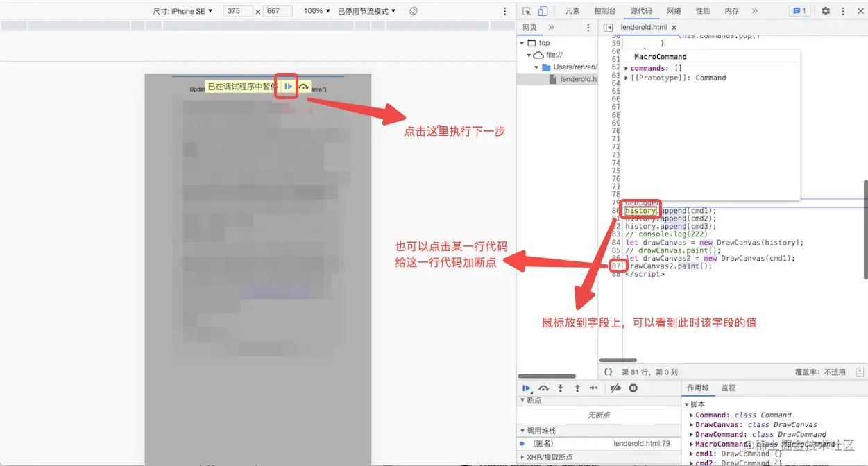The width and height of the screenshot is (868, 466).
Task: Collapse the file:// tree node
Action: [530, 55]
